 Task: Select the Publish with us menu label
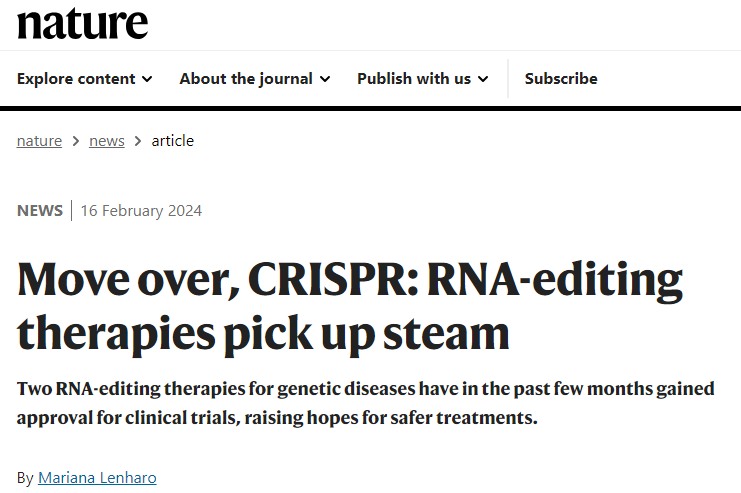[x=414, y=79]
